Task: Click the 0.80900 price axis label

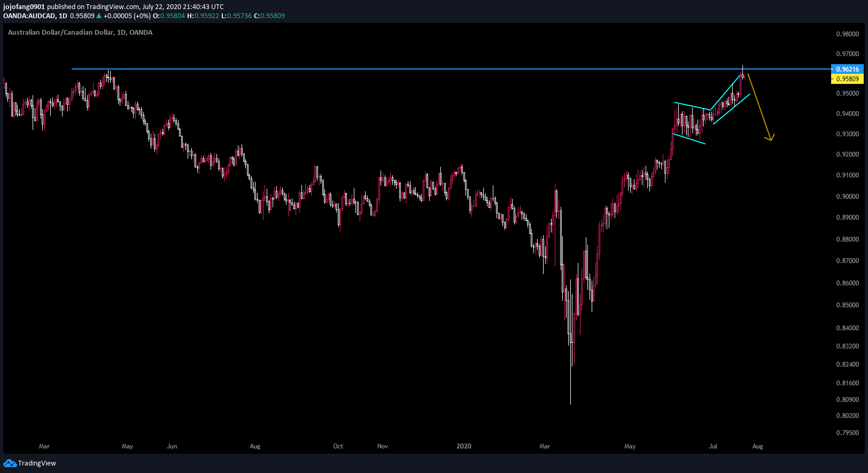Action: coord(848,400)
